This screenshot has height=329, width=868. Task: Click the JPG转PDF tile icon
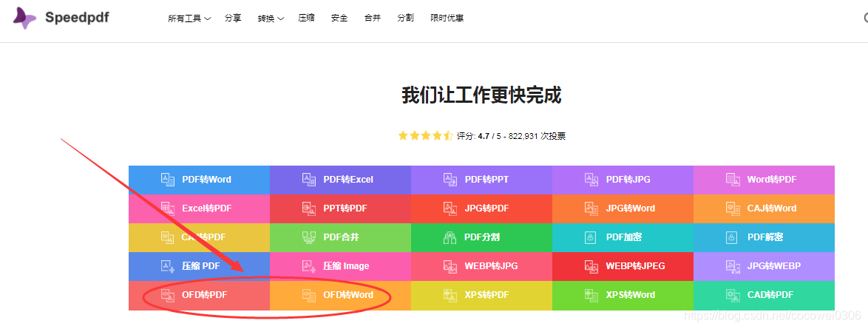point(450,208)
